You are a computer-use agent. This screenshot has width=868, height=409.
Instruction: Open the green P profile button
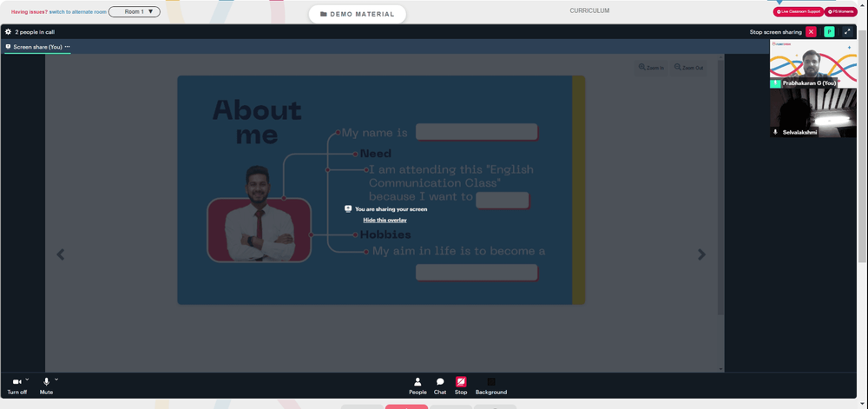click(x=829, y=32)
